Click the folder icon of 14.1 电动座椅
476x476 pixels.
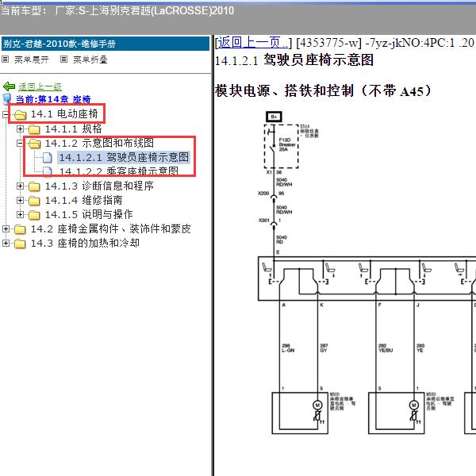[x=21, y=115]
